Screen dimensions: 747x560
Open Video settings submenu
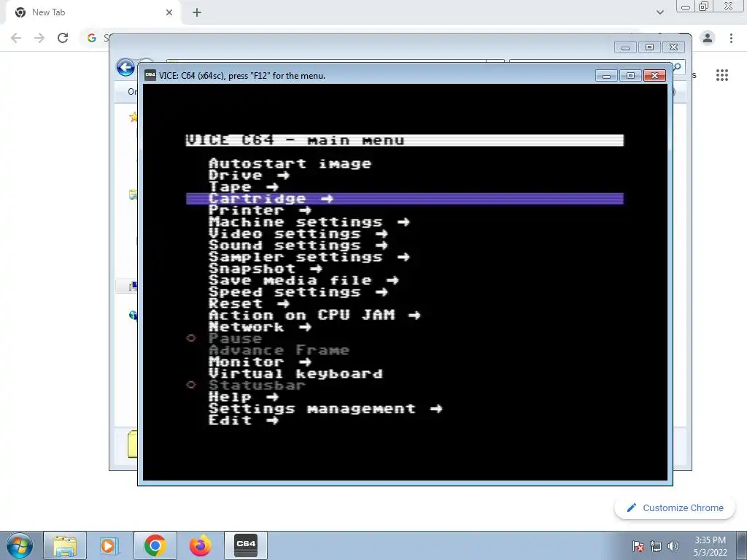298,233
